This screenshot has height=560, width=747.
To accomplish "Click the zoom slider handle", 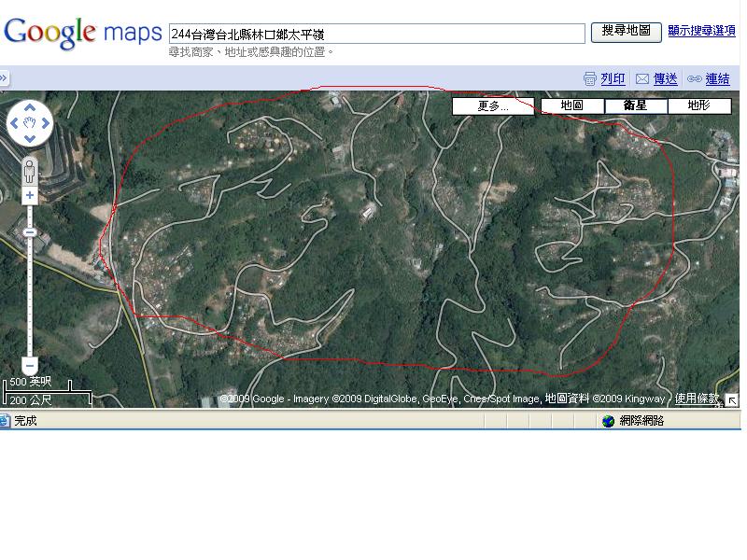I will 30,231.
